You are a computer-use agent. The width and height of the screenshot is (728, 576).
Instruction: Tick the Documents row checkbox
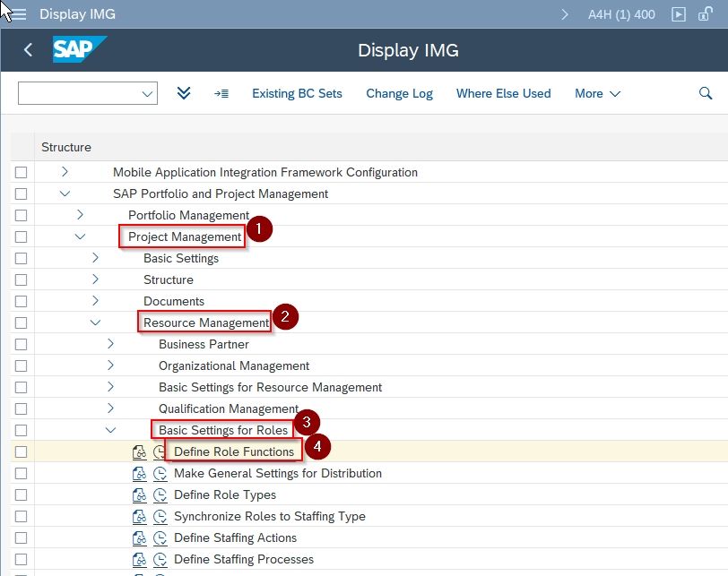point(21,302)
